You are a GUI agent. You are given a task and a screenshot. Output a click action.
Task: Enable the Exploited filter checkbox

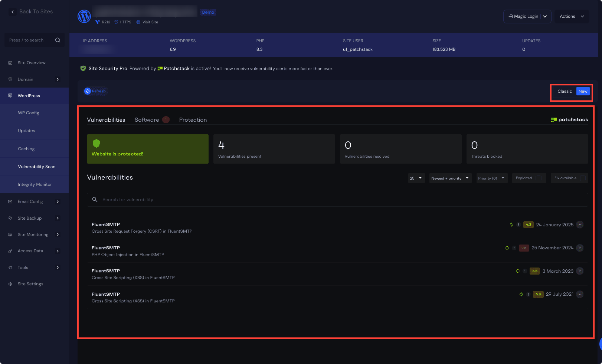539,178
